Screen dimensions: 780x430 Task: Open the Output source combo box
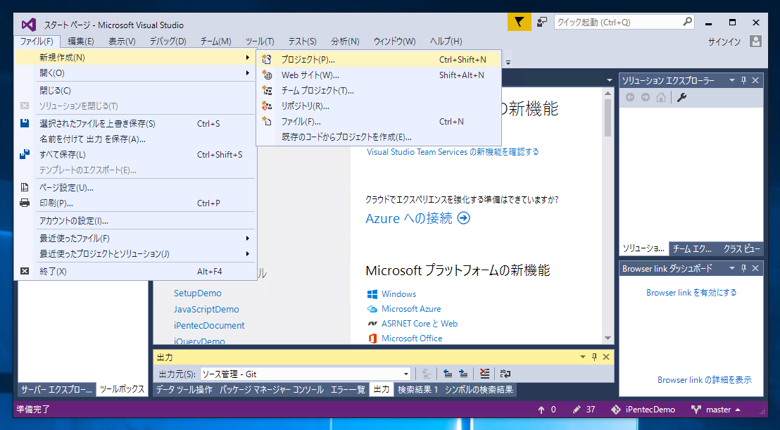pos(305,374)
